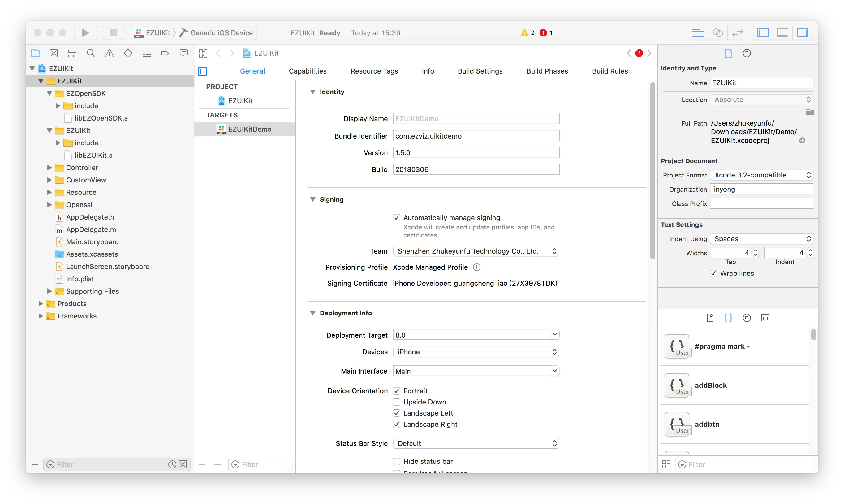Click the Bundle Identifier field
The height and width of the screenshot is (504, 844).
coord(476,136)
